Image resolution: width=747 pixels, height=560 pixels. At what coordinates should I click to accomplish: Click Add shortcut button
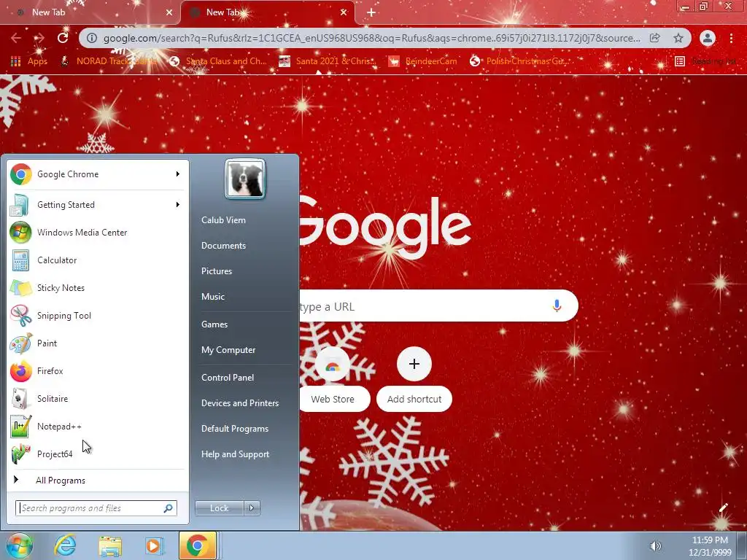(x=414, y=380)
